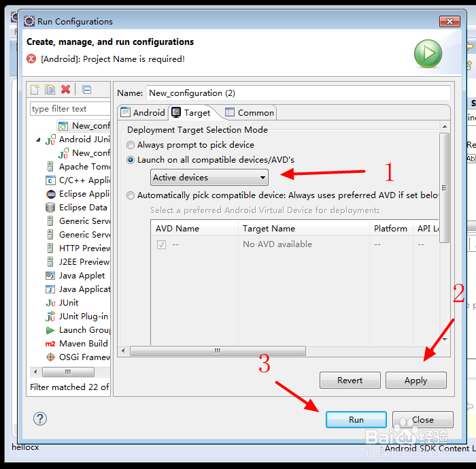The width and height of the screenshot is (476, 469).
Task: Click the Java Application icon
Action: (50, 289)
